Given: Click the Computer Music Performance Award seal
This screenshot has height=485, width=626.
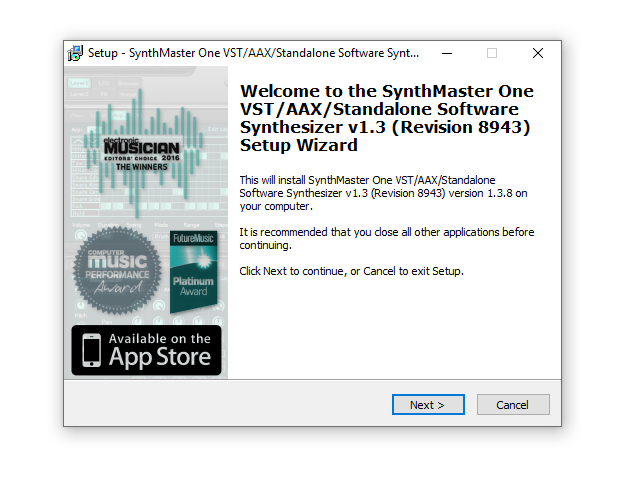Looking at the screenshot, I should [117, 270].
